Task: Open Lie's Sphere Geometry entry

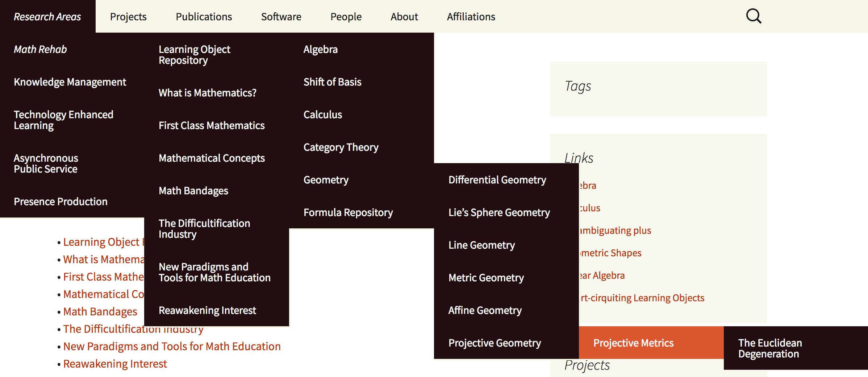Action: 499,212
